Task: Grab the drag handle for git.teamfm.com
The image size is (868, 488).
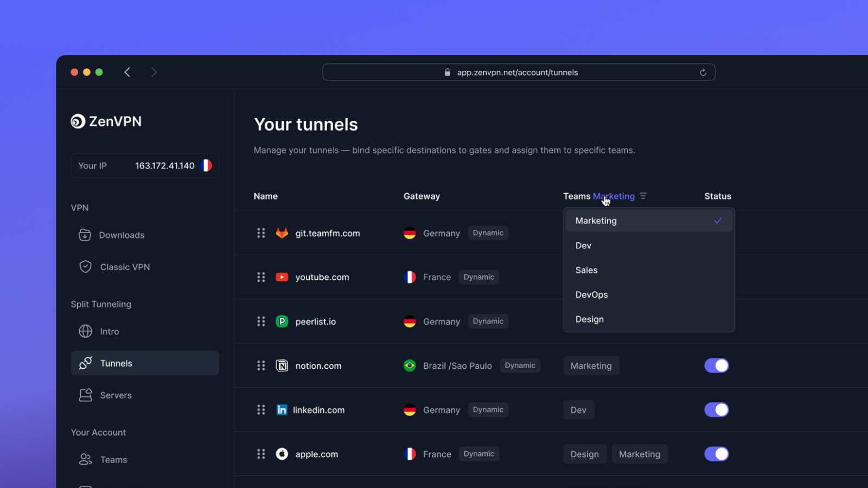Action: pos(261,233)
